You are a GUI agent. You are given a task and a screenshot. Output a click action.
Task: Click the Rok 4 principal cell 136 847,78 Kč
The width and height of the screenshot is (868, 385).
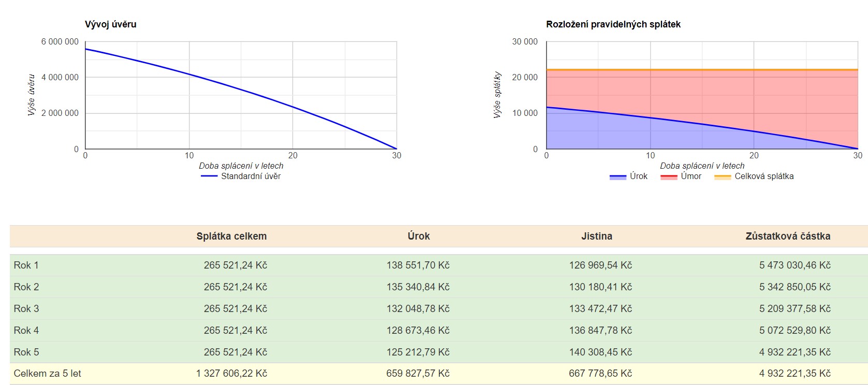[x=600, y=331]
